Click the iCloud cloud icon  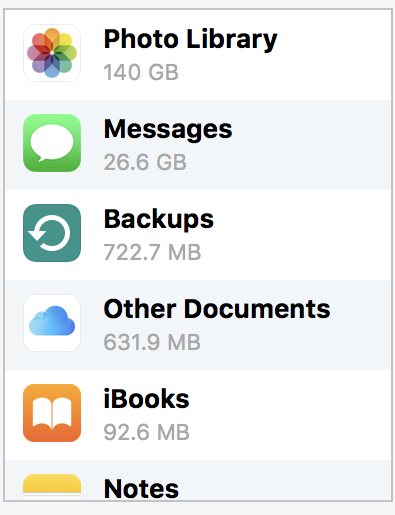click(52, 323)
